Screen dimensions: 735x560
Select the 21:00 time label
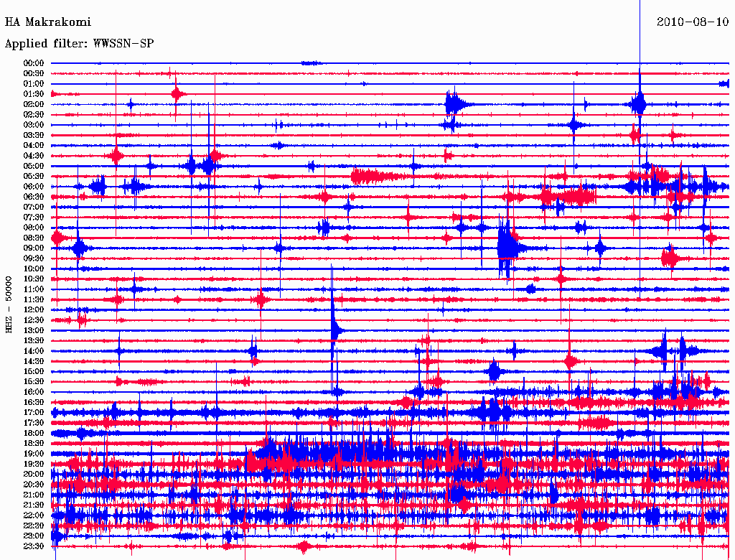pos(33,495)
